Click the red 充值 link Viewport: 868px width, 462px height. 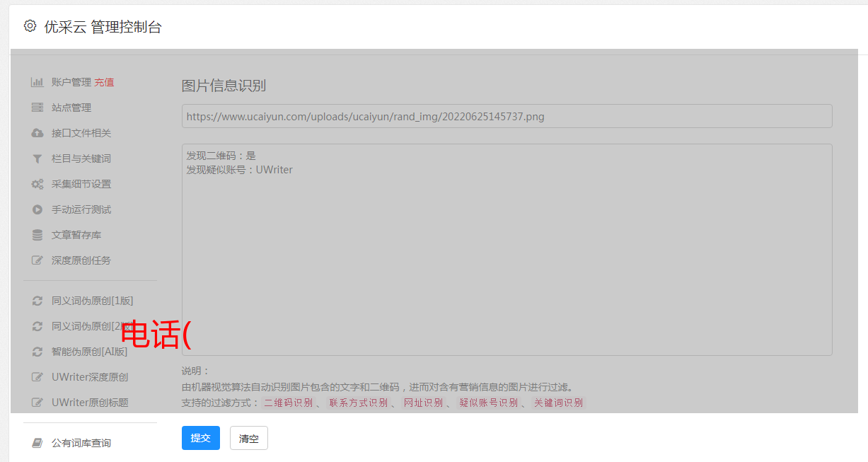[104, 82]
